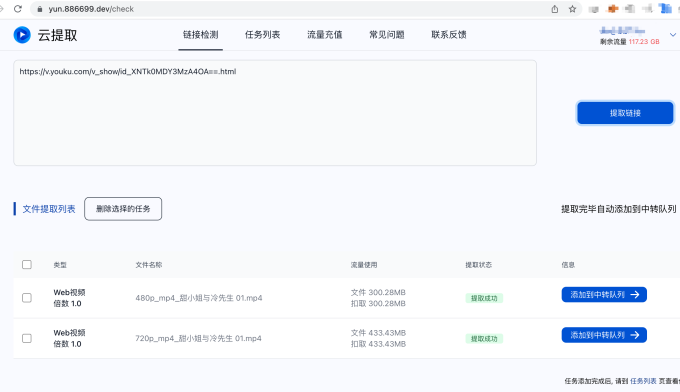The image size is (680, 392).
Task: Click the 提取完毕自动添加到中转队列 label
Action: tap(618, 209)
